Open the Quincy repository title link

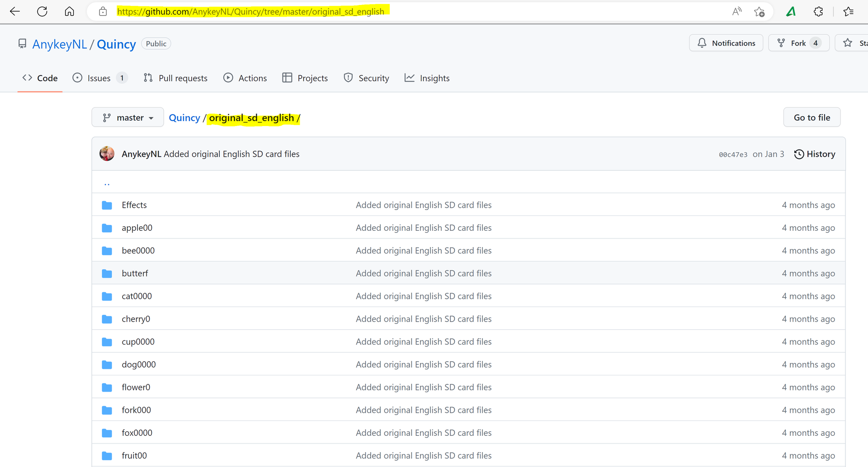tap(116, 44)
